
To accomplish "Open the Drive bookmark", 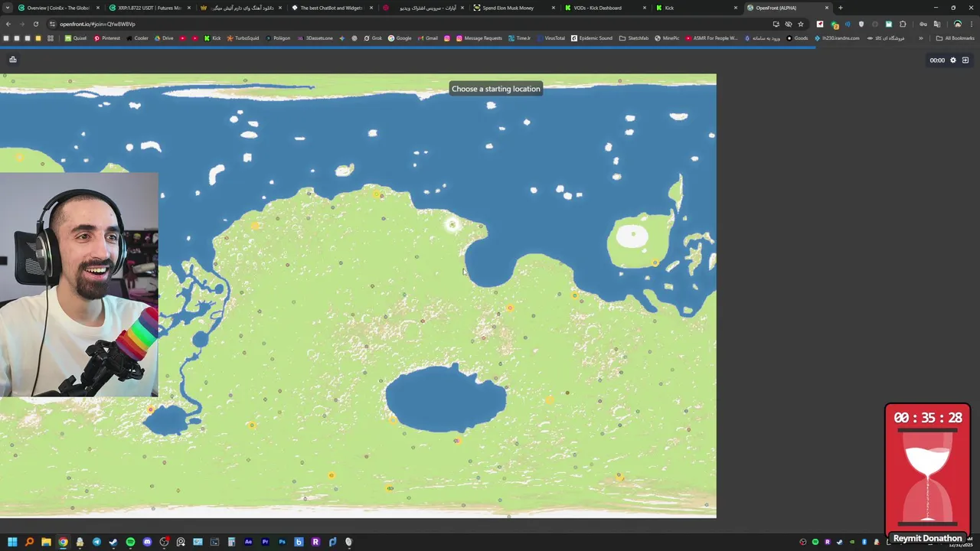I will [164, 37].
